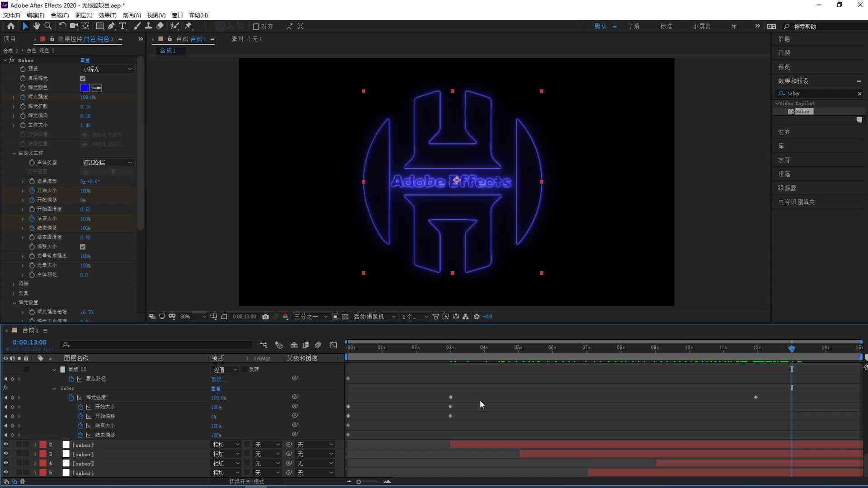Image resolution: width=868 pixels, height=488 pixels.
Task: Open the 三分之一 resolution dropdown
Action: [311, 317]
